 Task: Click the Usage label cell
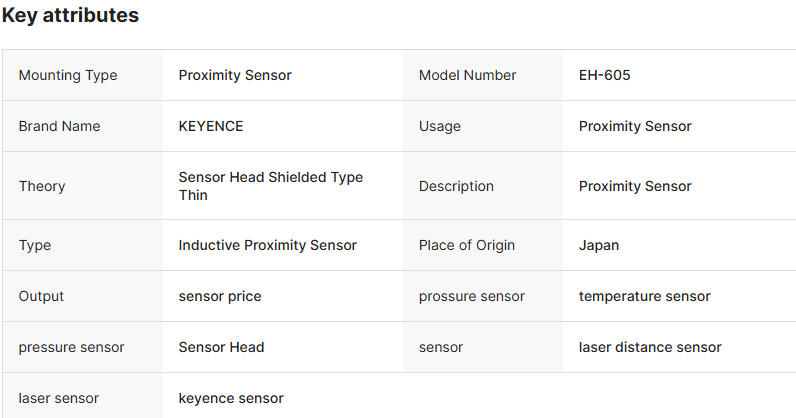tap(440, 126)
